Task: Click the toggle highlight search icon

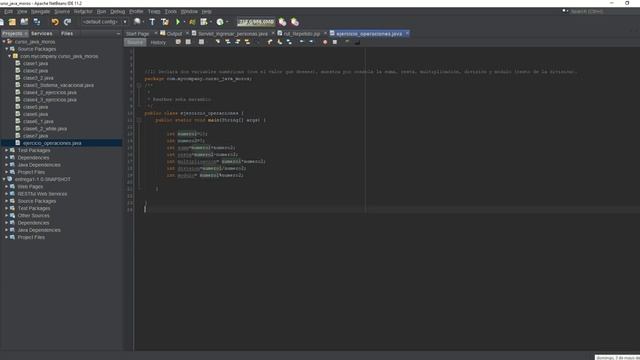Action: pos(247,42)
